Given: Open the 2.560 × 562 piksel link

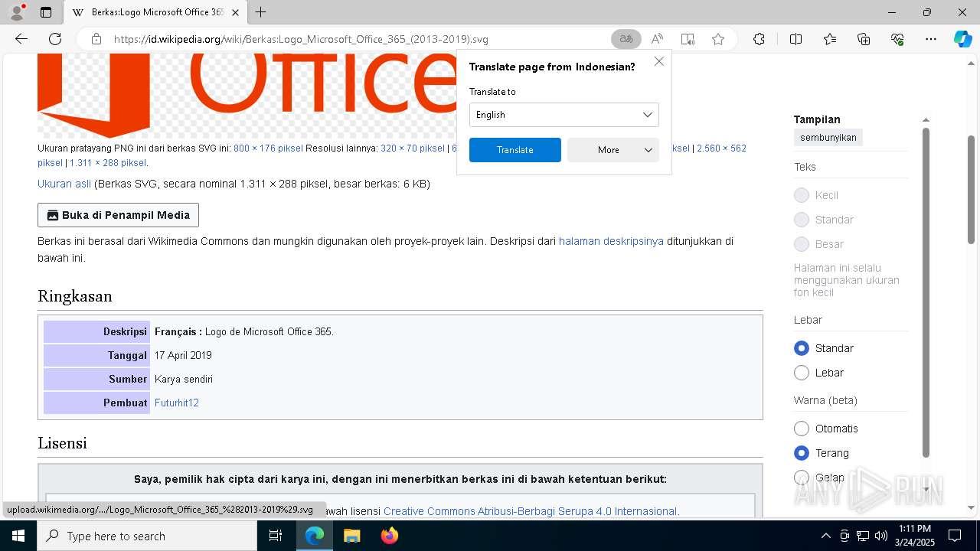Looking at the screenshot, I should pyautogui.click(x=721, y=148).
